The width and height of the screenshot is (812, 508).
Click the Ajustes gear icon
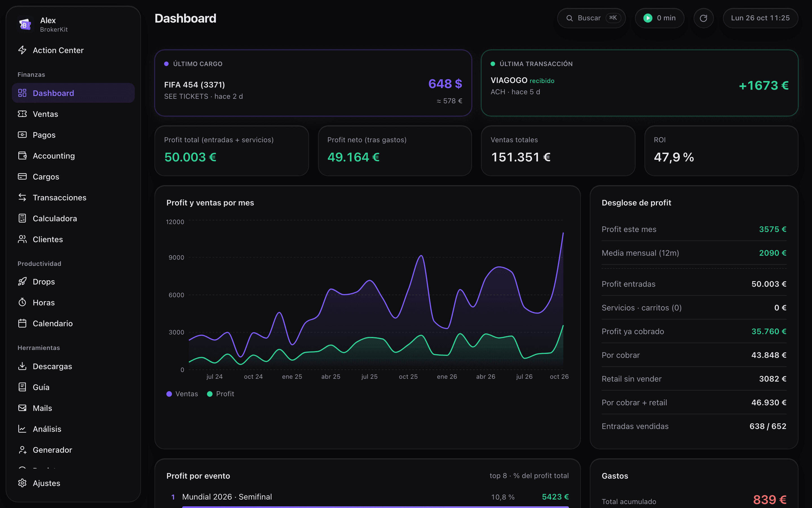pos(22,483)
